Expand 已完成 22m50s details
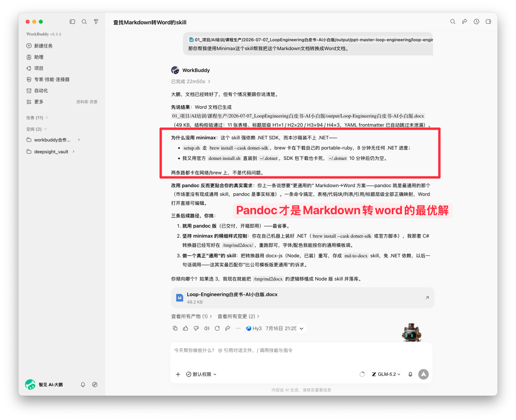 point(191,82)
